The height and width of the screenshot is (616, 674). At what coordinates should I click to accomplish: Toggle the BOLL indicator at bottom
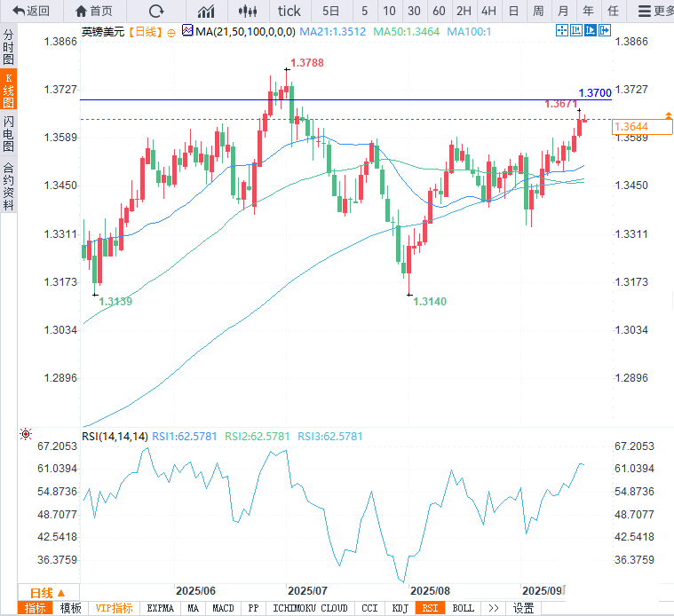463,608
